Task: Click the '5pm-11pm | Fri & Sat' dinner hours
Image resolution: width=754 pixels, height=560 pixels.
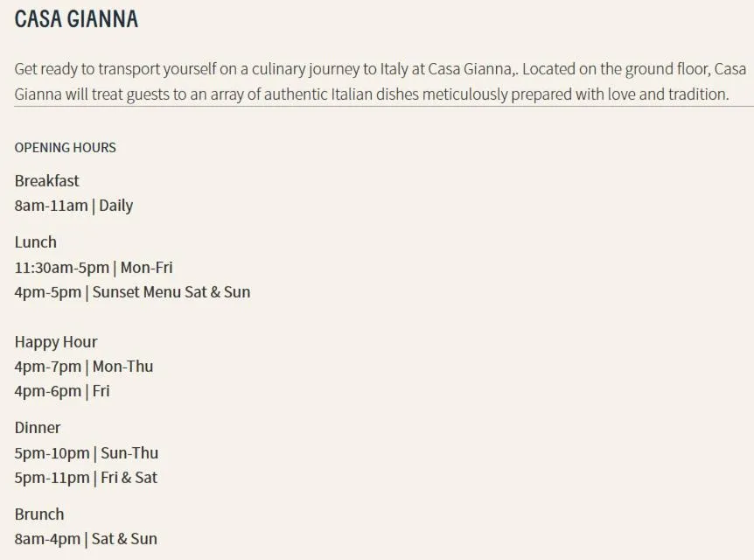Action: pos(86,477)
